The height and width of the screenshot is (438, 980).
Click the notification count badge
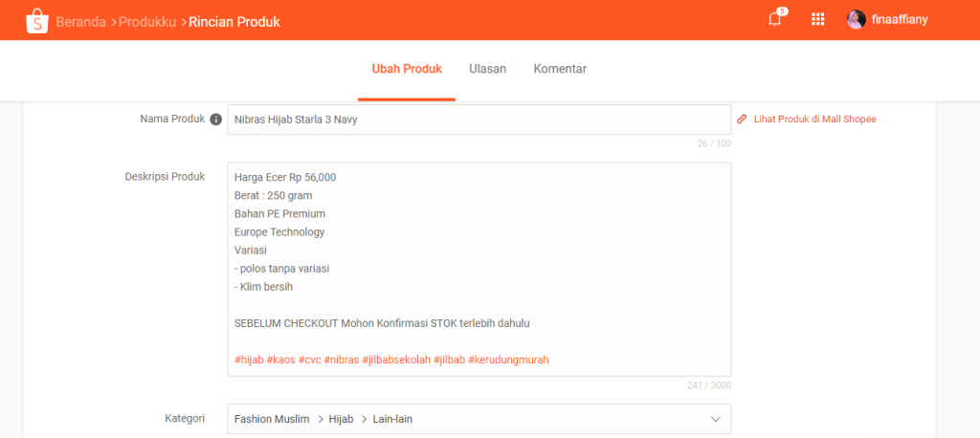tap(782, 11)
